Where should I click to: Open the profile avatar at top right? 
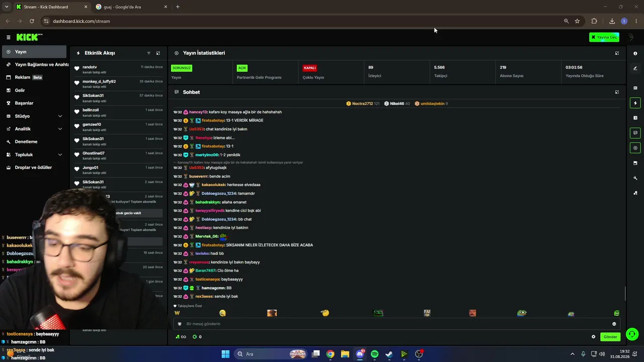pyautogui.click(x=630, y=37)
